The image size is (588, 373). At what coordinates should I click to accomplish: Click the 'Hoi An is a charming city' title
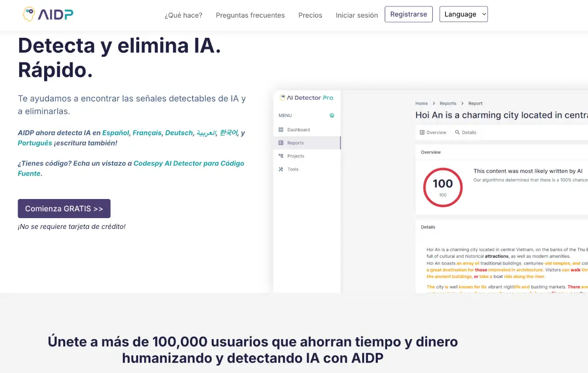(501, 115)
